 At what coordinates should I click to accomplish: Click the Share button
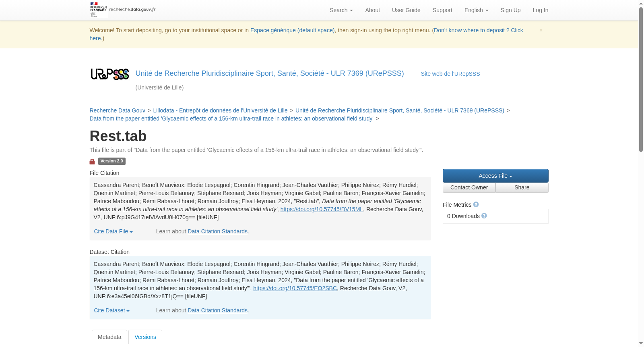coord(522,187)
